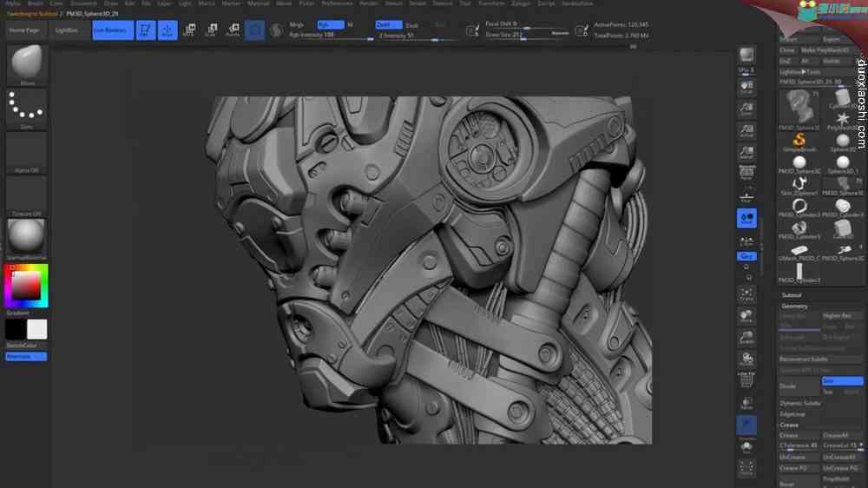Screen dimensions: 868x488
Task: Toggle the Mrgb channel button
Action: coord(297,25)
